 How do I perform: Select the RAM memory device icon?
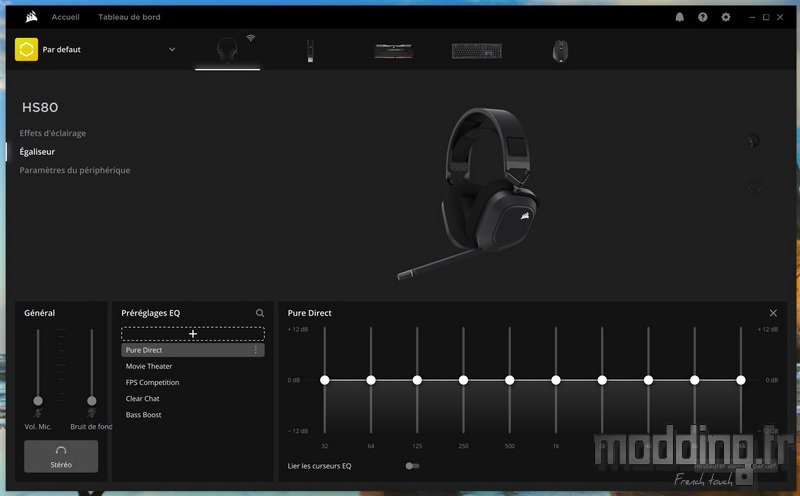(393, 51)
